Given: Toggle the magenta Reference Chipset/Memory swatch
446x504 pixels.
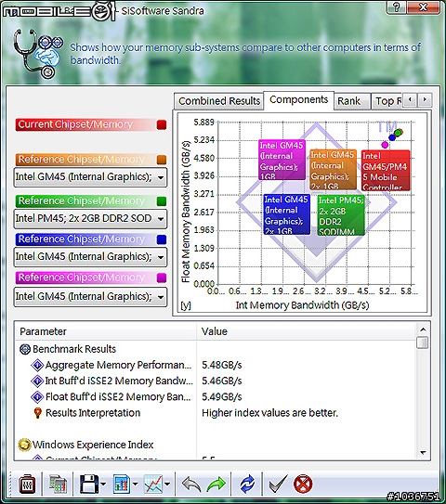Looking at the screenshot, I should (162, 278).
